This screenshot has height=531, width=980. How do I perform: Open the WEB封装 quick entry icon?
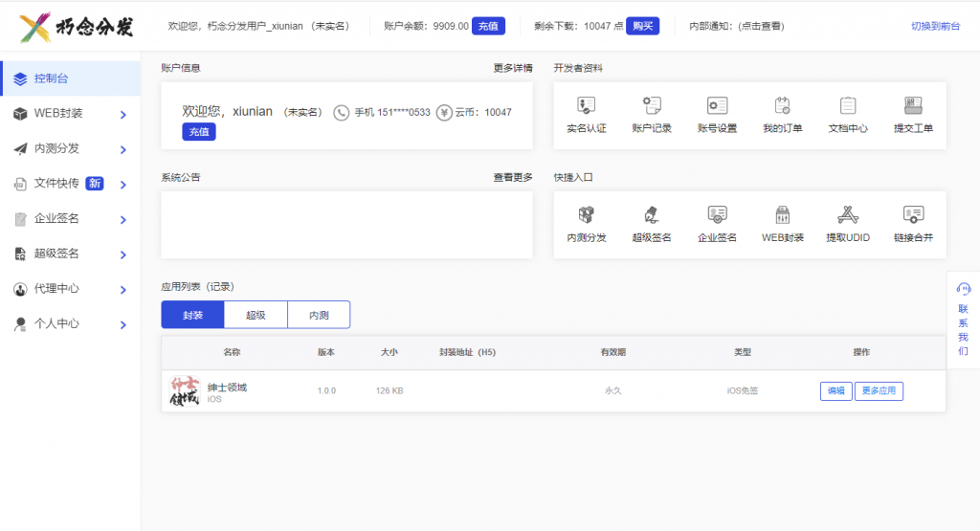click(783, 215)
